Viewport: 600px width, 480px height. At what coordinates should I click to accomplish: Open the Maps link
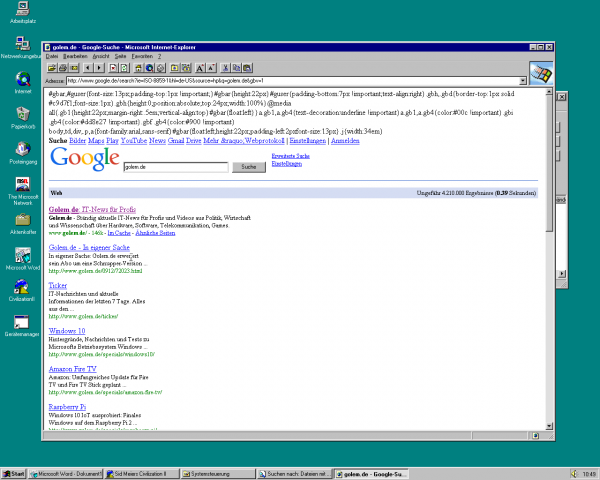coord(96,140)
